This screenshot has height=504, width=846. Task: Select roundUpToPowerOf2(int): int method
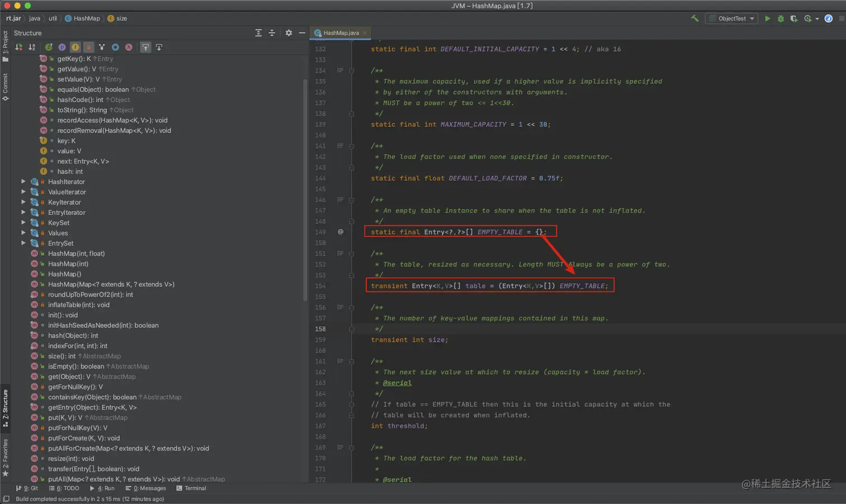91,295
